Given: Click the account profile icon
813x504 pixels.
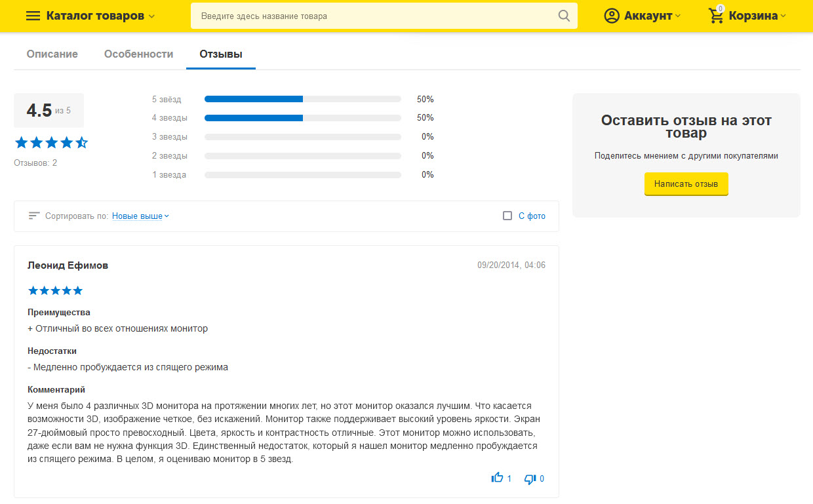Looking at the screenshot, I should tap(611, 16).
